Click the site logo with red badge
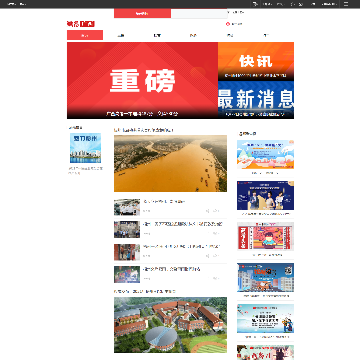Screen dimensions: 360x360 81,24
